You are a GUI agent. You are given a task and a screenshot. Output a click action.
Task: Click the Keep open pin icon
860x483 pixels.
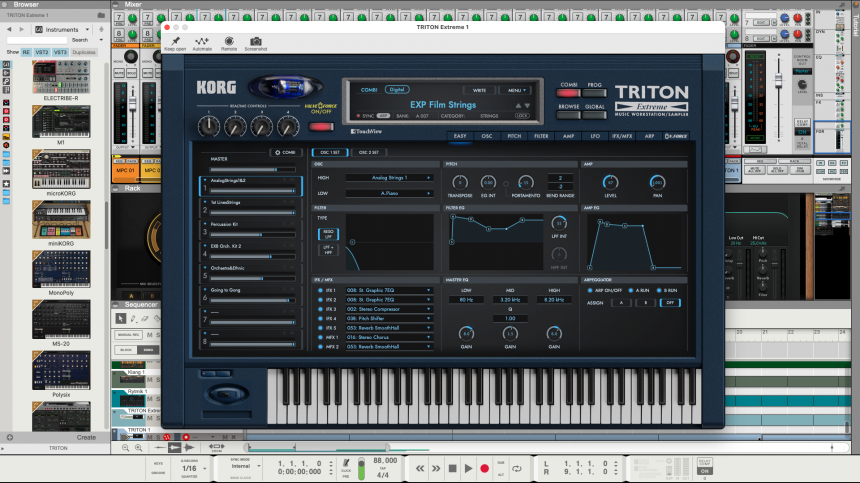tap(176, 41)
